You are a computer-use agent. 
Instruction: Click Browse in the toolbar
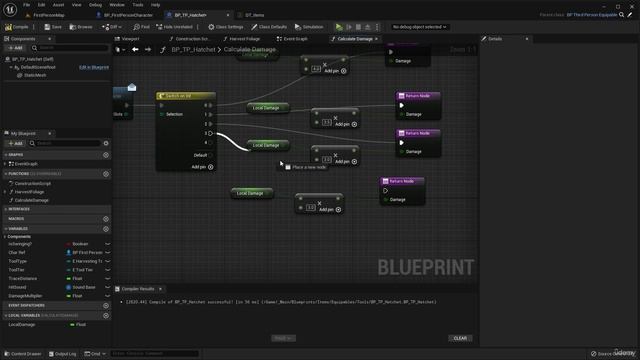tap(81, 27)
